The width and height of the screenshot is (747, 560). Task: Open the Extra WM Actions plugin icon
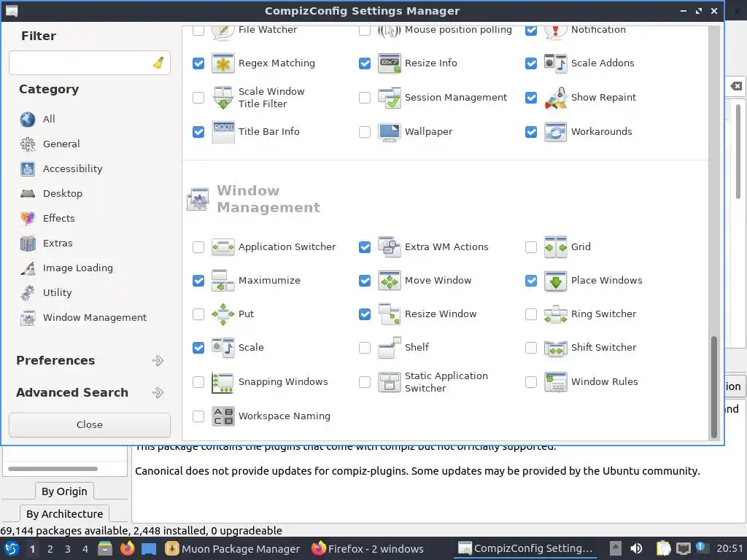[x=389, y=247]
